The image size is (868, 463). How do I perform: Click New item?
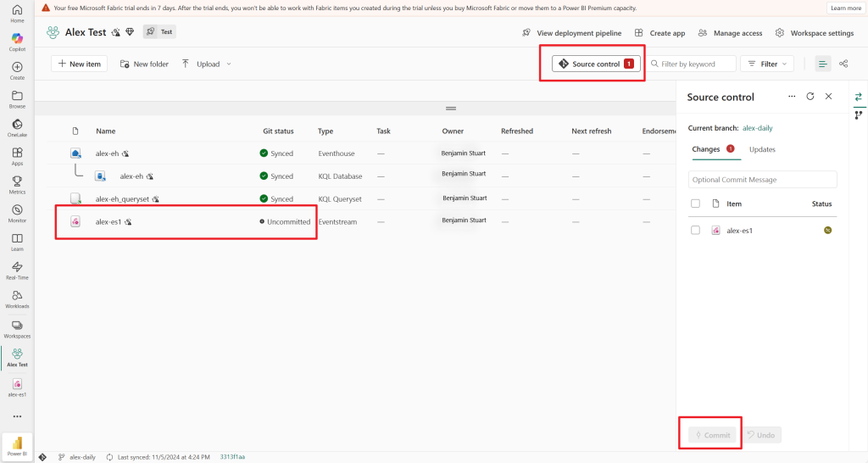pos(79,64)
